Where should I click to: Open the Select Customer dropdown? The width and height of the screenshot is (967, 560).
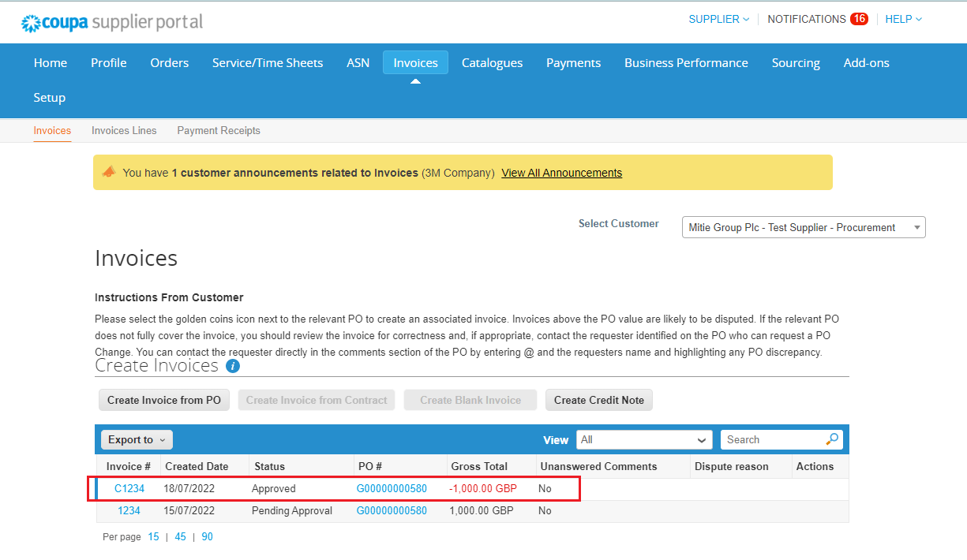(804, 227)
